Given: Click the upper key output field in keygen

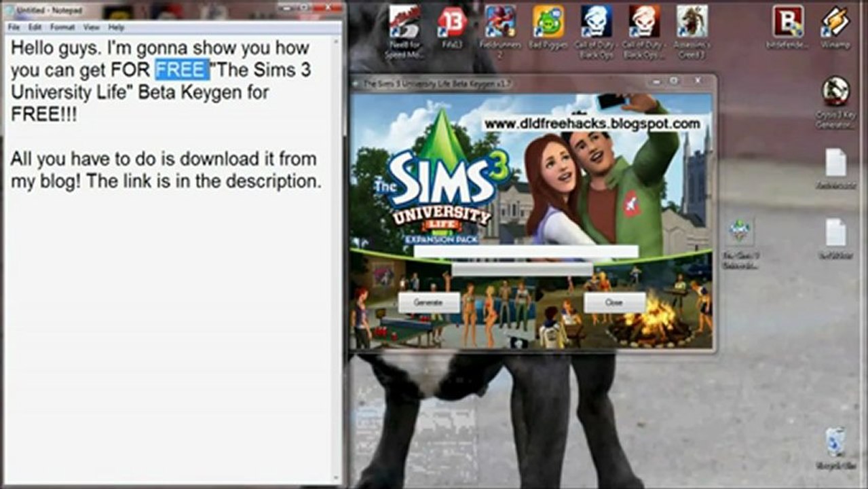Looking at the screenshot, I should tap(526, 251).
